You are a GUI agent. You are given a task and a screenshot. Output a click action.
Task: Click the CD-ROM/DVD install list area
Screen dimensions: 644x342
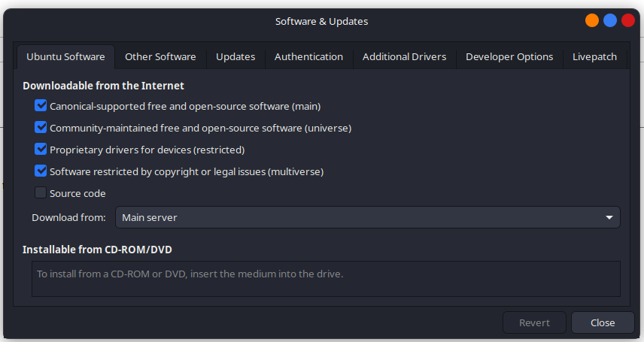click(x=326, y=278)
